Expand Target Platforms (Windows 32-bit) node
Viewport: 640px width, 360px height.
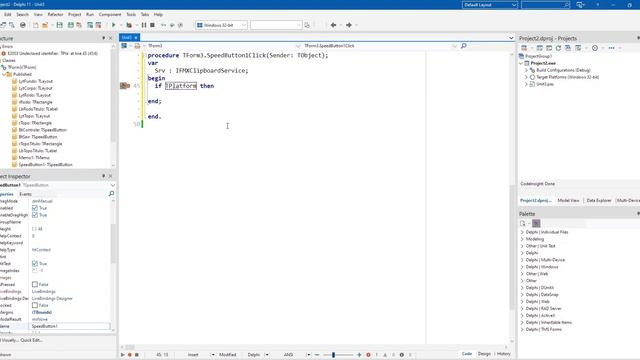point(526,77)
